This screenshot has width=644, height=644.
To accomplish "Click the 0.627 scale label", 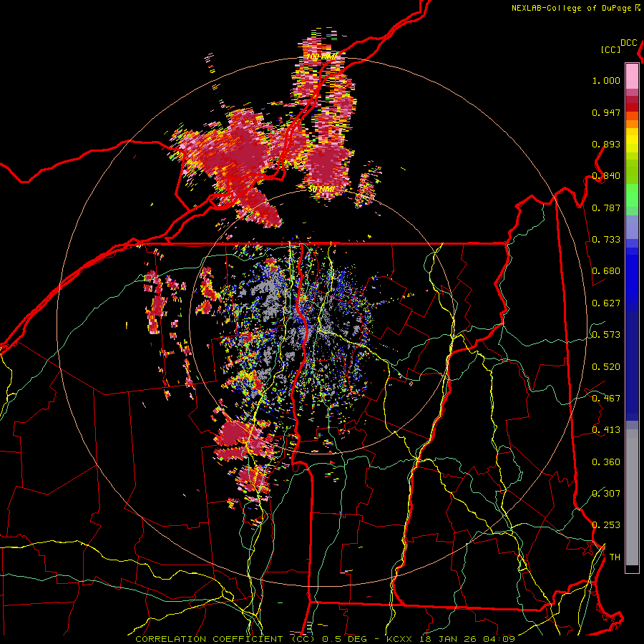I will pyautogui.click(x=606, y=303).
